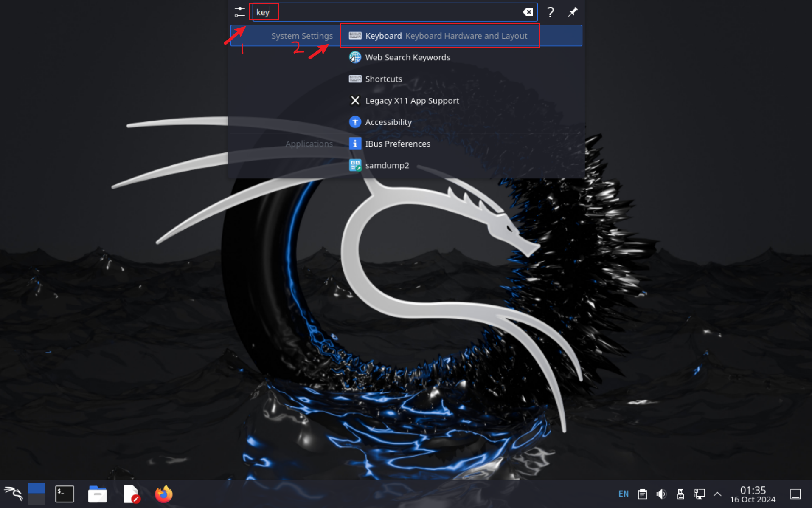Expand hidden system tray icons
This screenshot has height=508, width=812.
[717, 494]
